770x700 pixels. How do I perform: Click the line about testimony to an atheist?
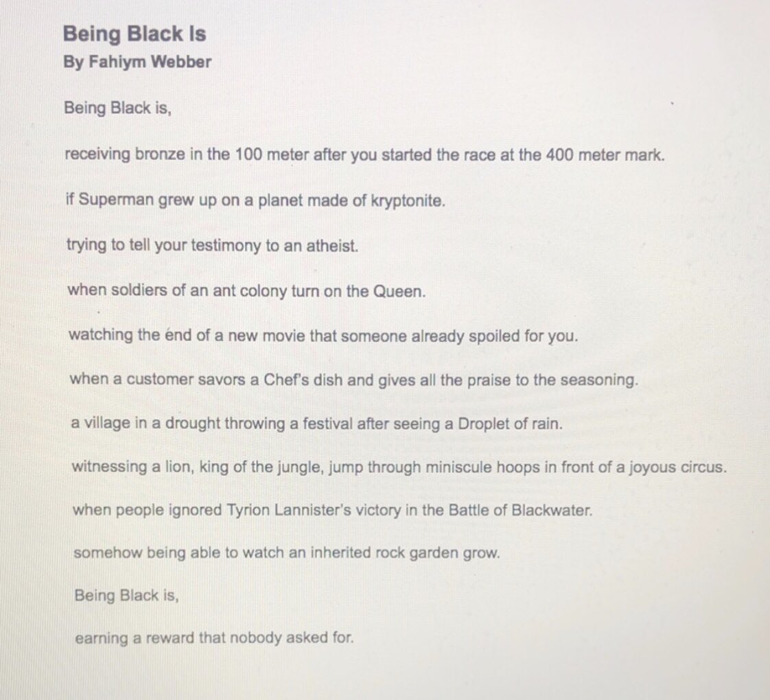pyautogui.click(x=212, y=245)
